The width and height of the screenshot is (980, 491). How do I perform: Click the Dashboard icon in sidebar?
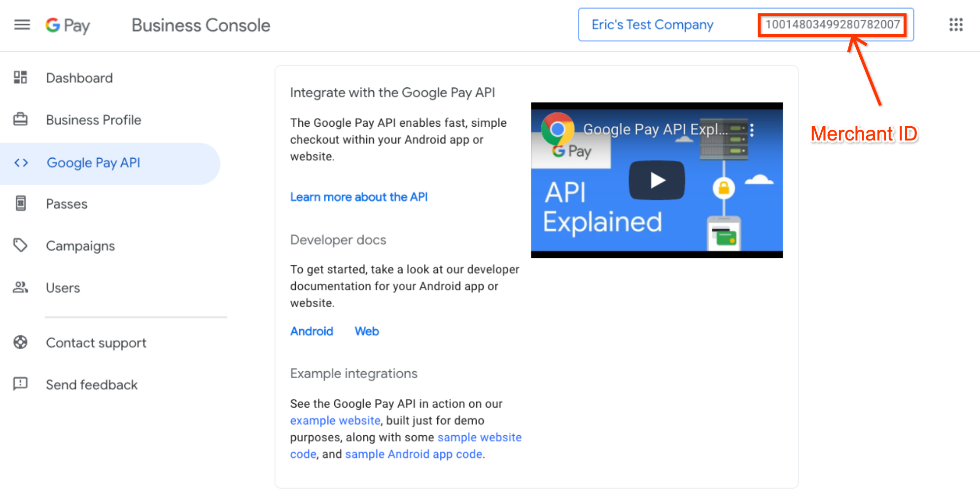click(x=20, y=77)
